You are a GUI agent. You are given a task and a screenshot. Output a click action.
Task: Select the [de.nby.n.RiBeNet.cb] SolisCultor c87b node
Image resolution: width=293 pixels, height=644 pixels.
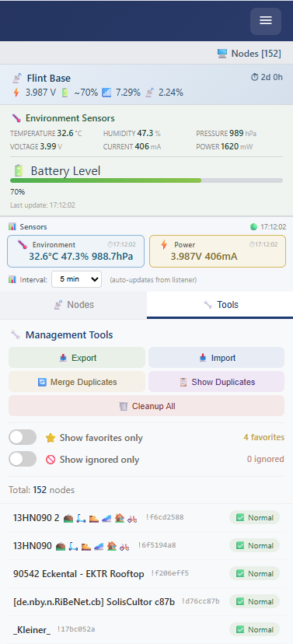94,602
